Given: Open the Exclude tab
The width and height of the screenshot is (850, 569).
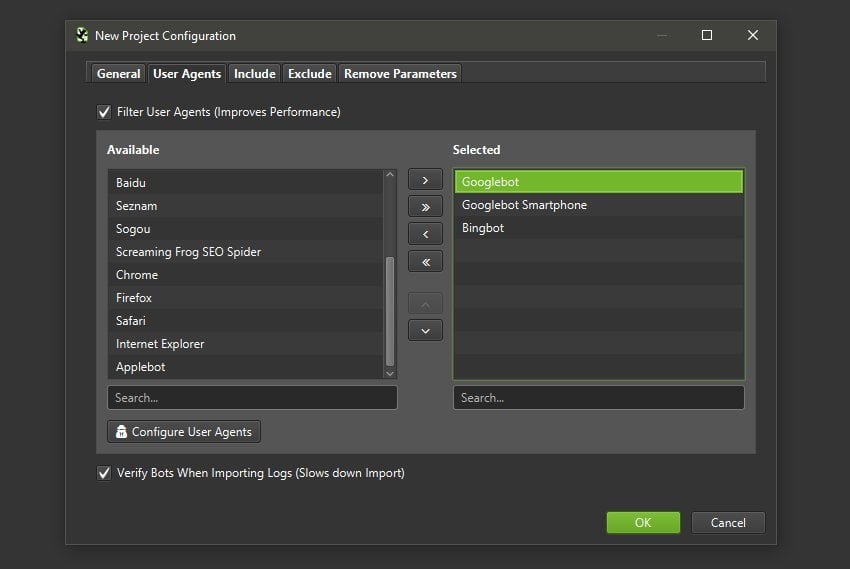Looking at the screenshot, I should click(x=309, y=74).
